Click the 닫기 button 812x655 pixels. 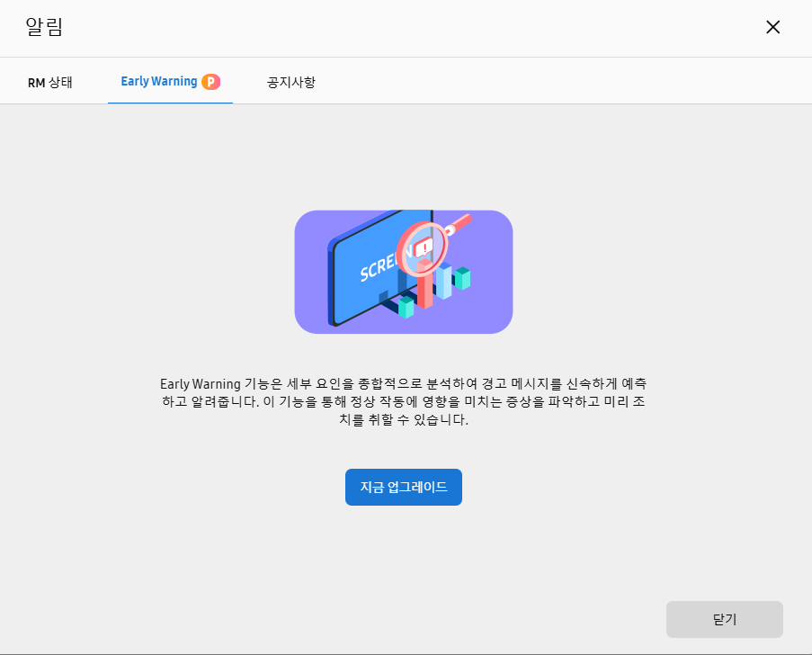[724, 619]
